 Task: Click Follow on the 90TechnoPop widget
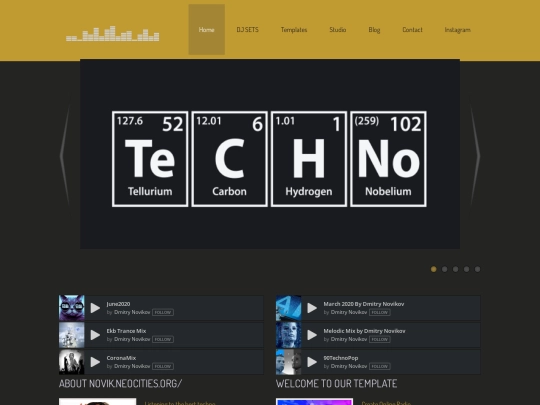click(x=380, y=366)
